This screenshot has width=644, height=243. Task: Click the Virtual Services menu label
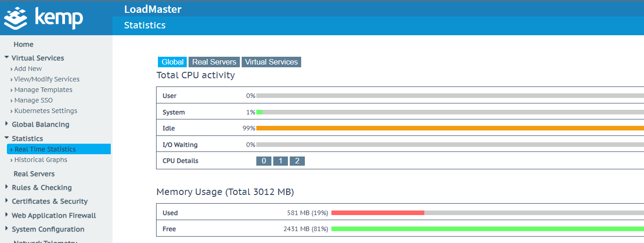pyautogui.click(x=38, y=58)
